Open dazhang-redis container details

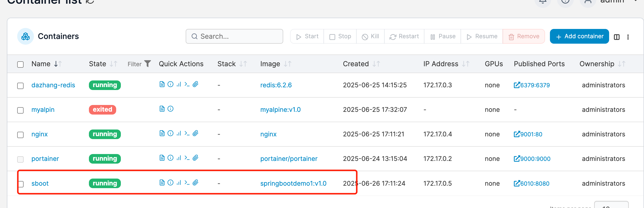pyautogui.click(x=53, y=85)
